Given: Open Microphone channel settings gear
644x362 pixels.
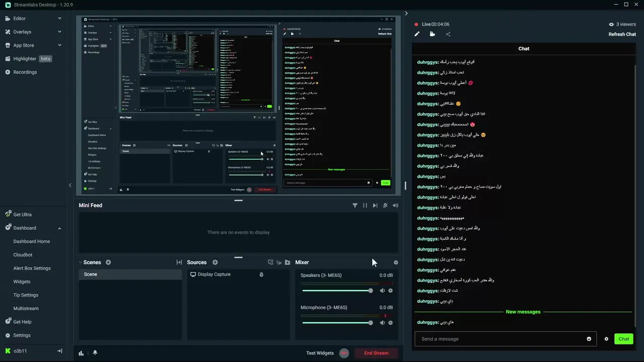Looking at the screenshot, I should pyautogui.click(x=390, y=323).
